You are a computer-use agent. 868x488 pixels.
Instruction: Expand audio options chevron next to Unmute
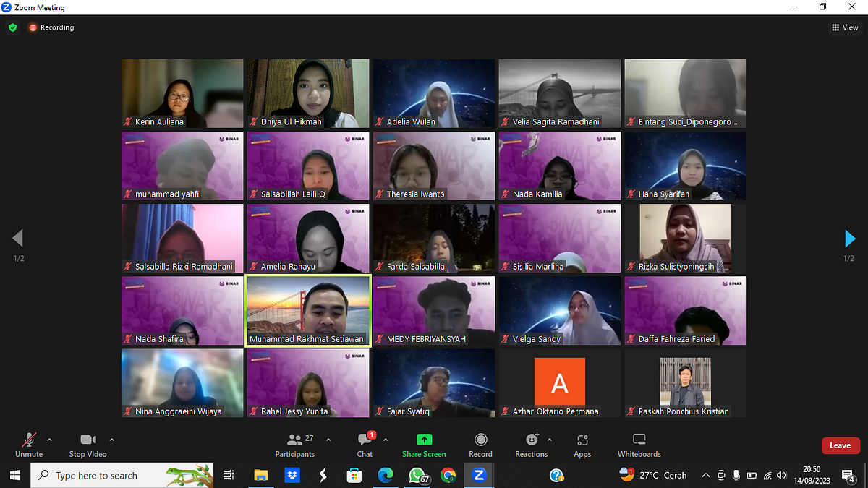click(49, 440)
